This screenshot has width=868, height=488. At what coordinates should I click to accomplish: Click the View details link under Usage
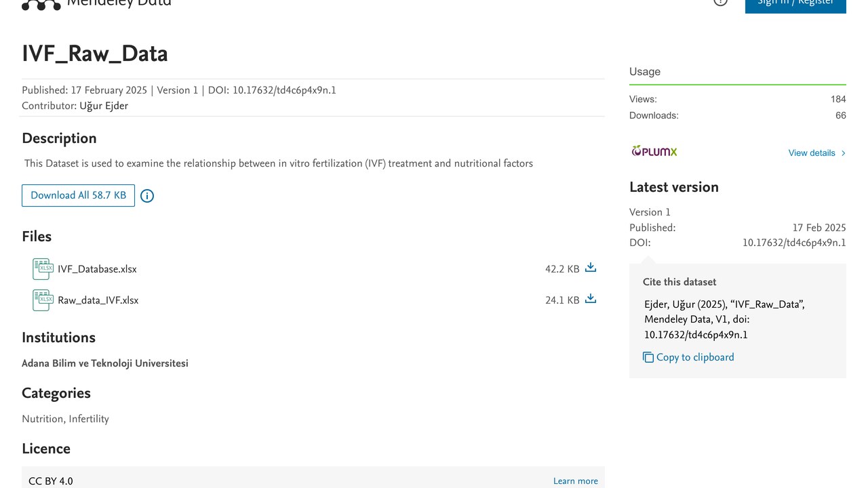pos(812,153)
